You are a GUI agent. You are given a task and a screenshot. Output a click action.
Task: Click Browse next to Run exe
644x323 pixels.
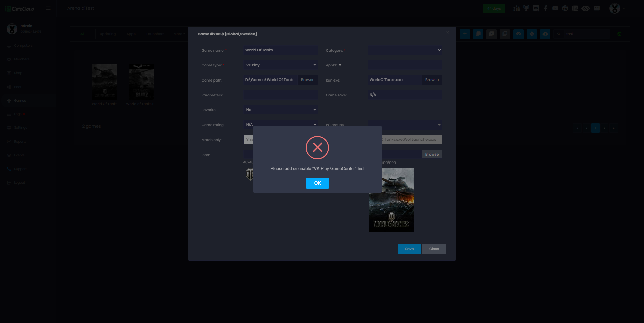click(x=432, y=80)
